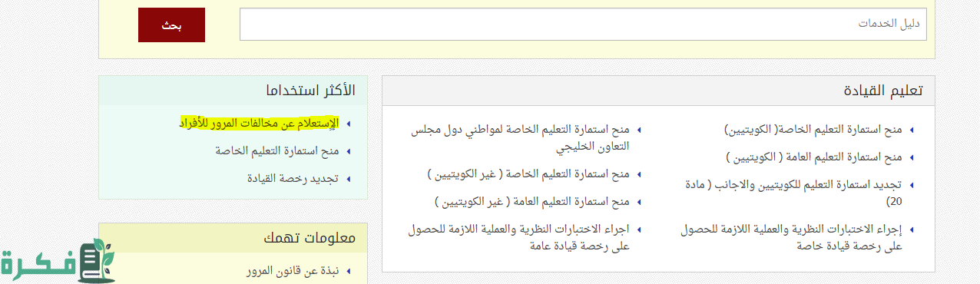Open تجديد استمارة التعليم للكويتيين والاجانب link
The width and height of the screenshot is (980, 284).
click(x=793, y=193)
